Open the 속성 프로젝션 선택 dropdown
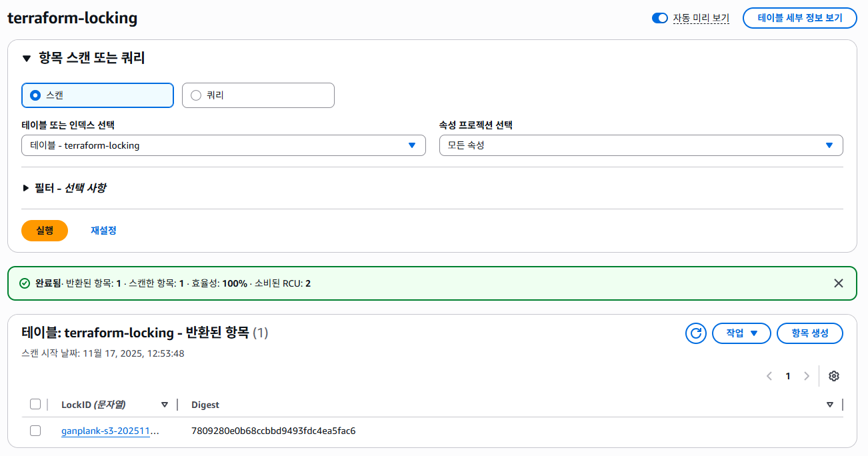868x456 pixels. pos(641,145)
